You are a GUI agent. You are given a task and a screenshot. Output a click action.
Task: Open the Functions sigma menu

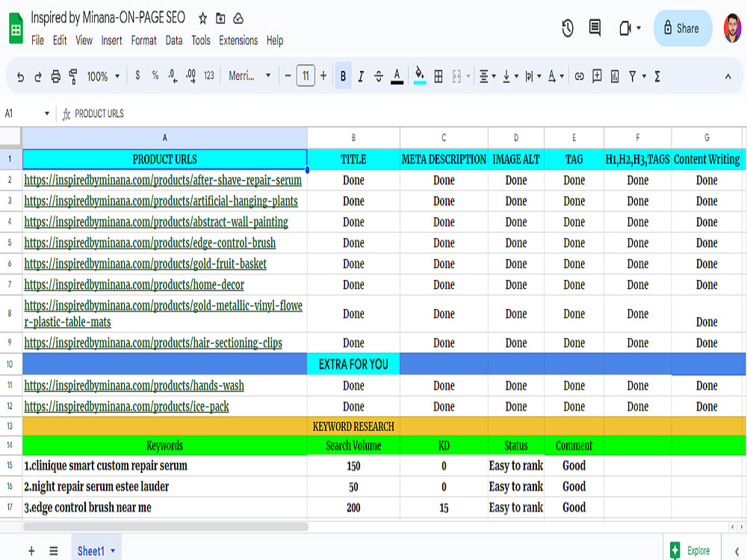tap(657, 76)
